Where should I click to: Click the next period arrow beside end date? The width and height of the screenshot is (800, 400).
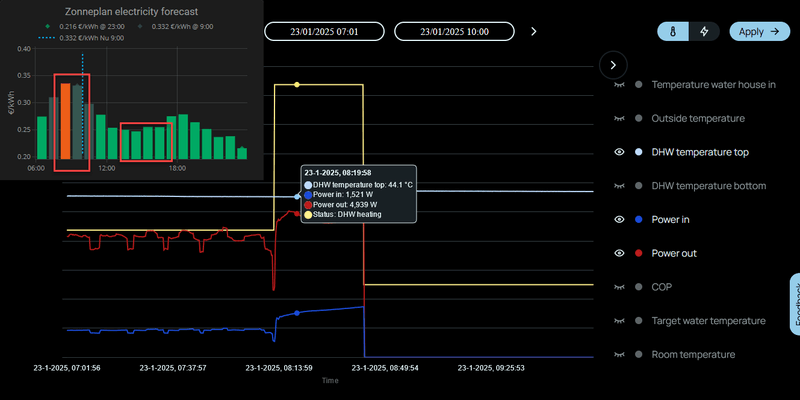pyautogui.click(x=534, y=32)
